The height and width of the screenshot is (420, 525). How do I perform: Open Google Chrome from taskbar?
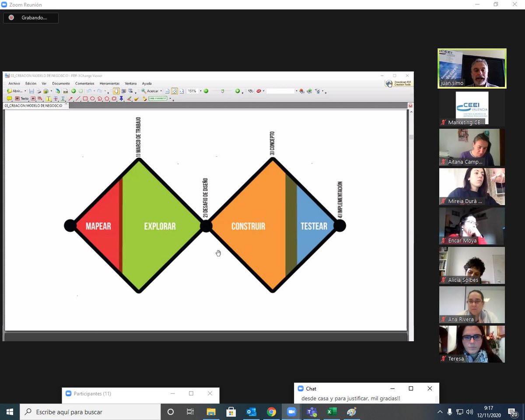[271, 412]
